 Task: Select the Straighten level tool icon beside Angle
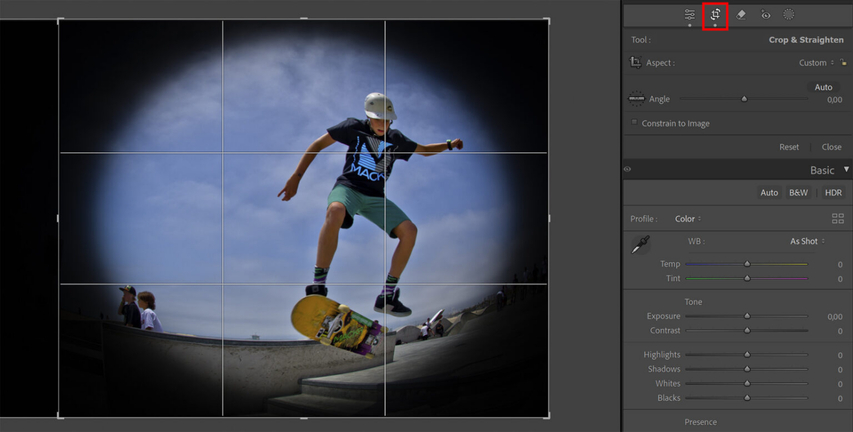tap(636, 99)
